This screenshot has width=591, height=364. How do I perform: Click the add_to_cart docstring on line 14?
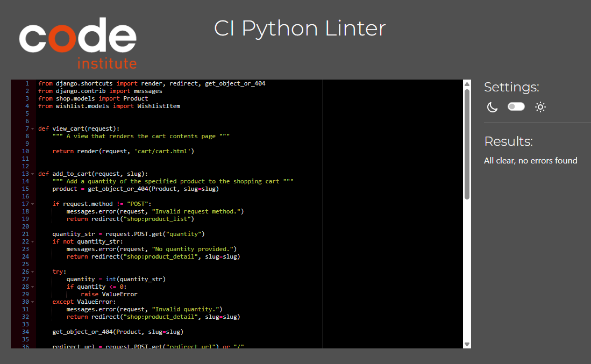(173, 182)
